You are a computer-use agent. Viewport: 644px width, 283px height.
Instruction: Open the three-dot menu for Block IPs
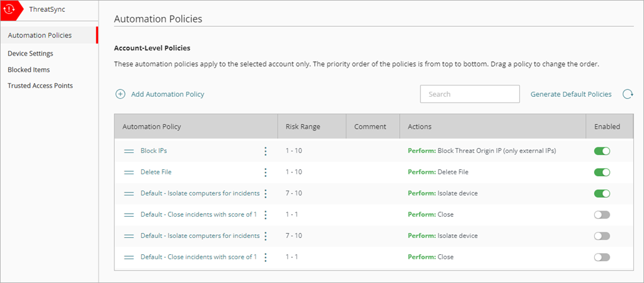tap(265, 151)
